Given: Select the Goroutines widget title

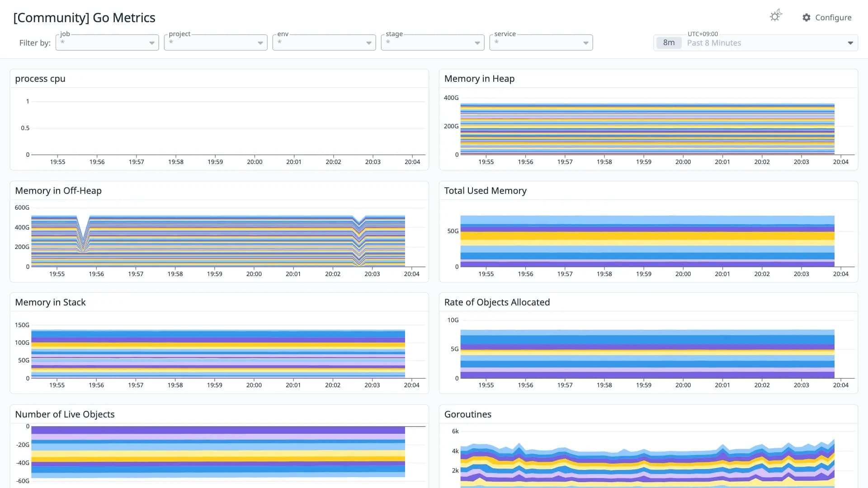Looking at the screenshot, I should pyautogui.click(x=467, y=414).
